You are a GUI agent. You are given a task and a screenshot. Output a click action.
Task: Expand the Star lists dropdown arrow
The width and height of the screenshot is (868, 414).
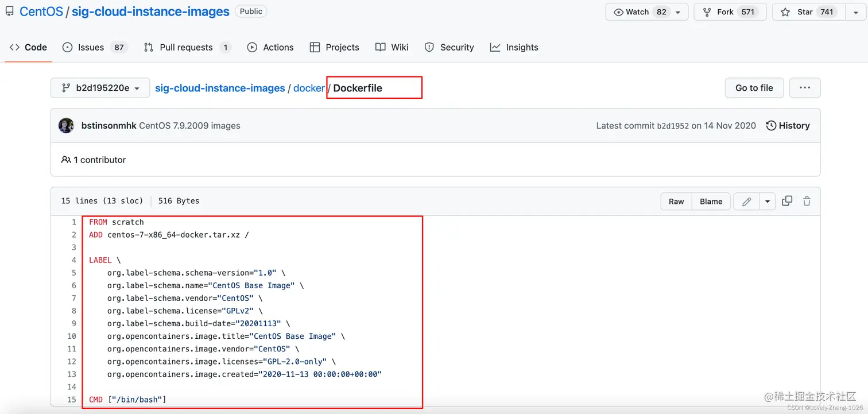click(855, 12)
